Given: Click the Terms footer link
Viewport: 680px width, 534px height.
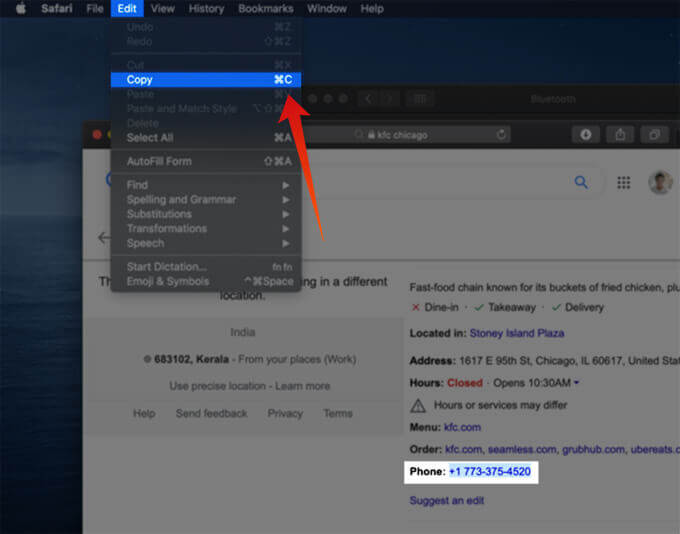Looking at the screenshot, I should tap(338, 413).
